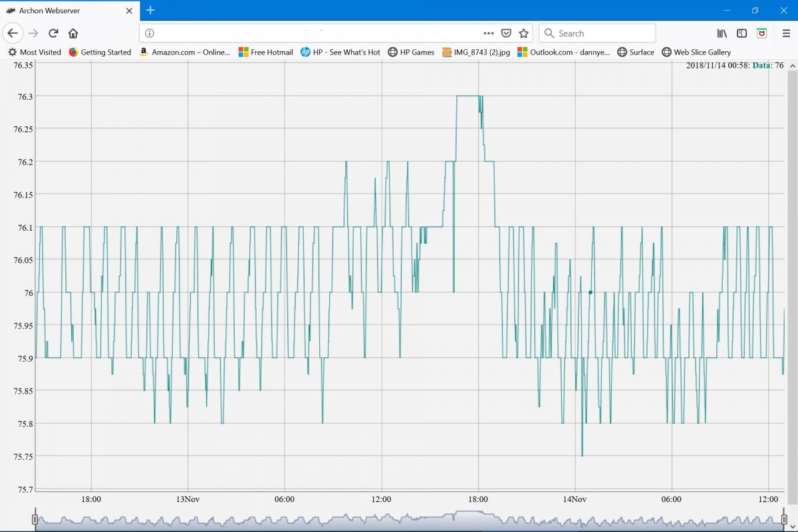Screen dimensions: 798x532
Task: Select the Archon Webserver tab
Action: click(x=70, y=11)
